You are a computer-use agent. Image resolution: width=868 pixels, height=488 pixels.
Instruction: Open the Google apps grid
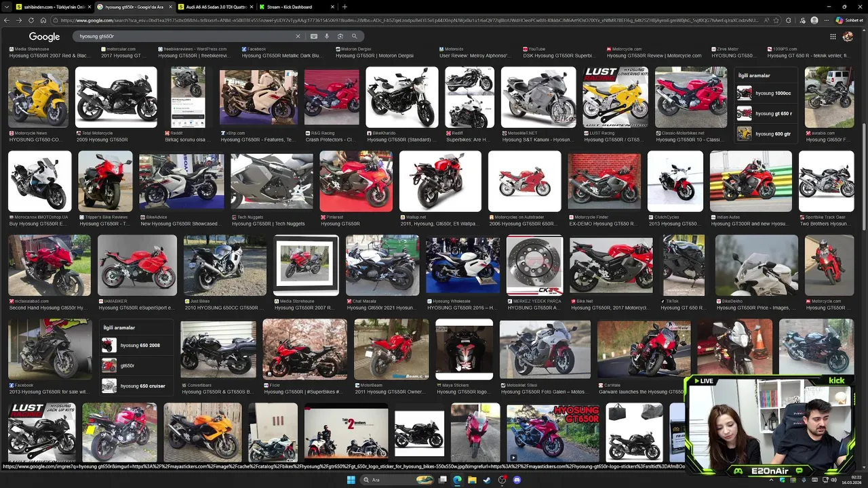coord(833,37)
